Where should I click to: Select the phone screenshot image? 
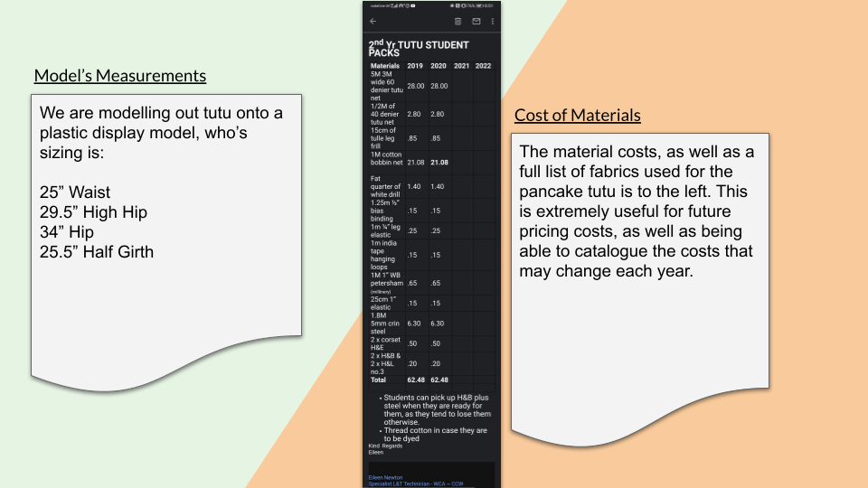point(431,271)
